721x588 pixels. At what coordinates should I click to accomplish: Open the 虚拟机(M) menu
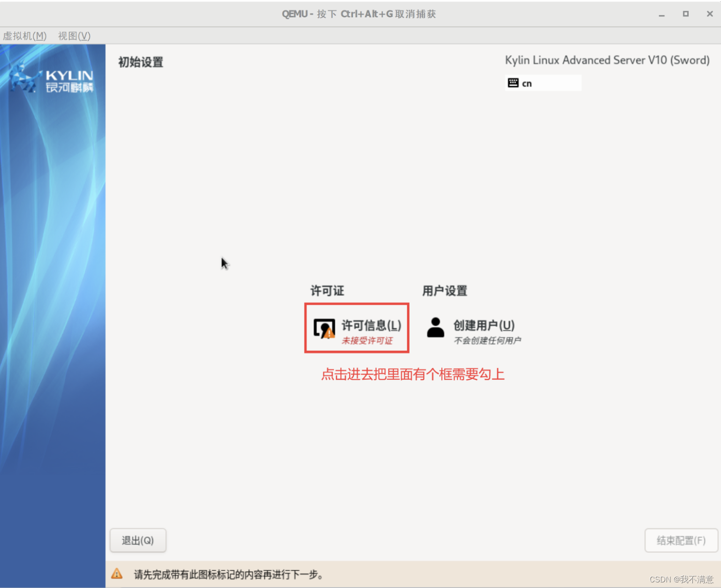coord(25,36)
